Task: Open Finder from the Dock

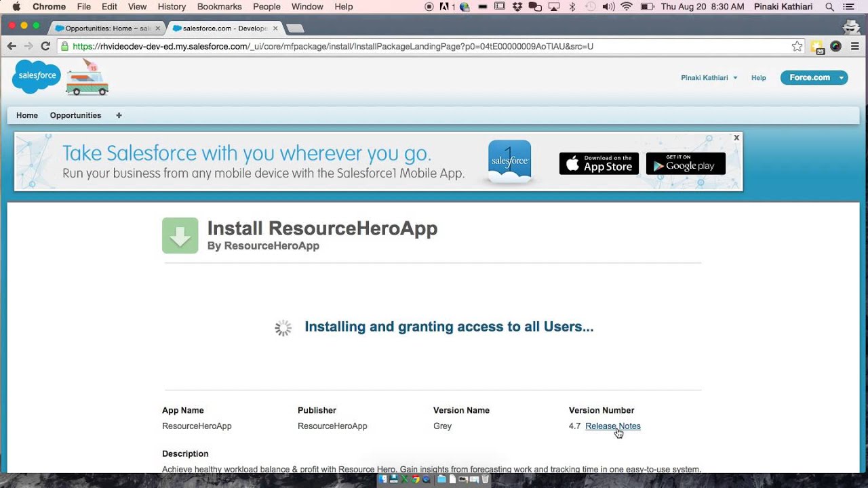Action: pos(383,479)
